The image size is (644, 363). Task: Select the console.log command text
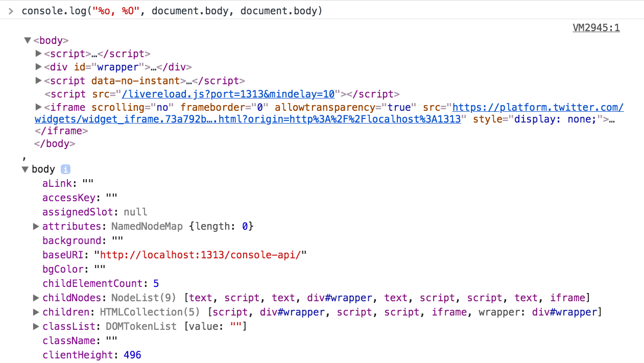[x=171, y=10]
